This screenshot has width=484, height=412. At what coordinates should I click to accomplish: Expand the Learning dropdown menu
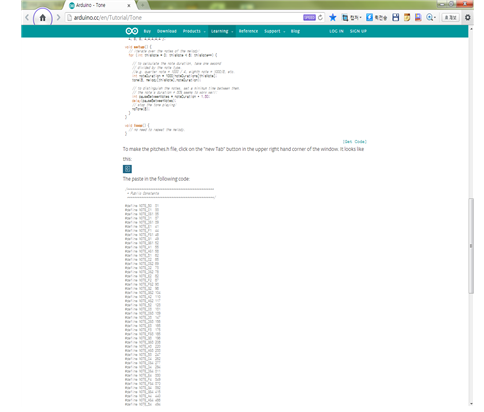(222, 31)
